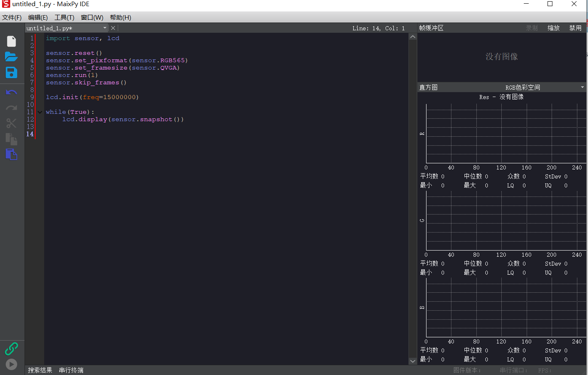Open the 工具(T) menu
Image resolution: width=588 pixels, height=375 pixels.
[65, 18]
